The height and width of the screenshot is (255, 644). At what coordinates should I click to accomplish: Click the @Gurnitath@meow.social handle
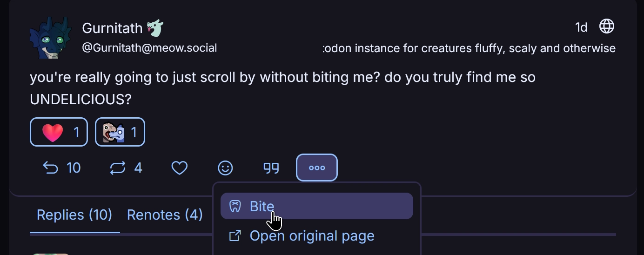click(x=149, y=48)
